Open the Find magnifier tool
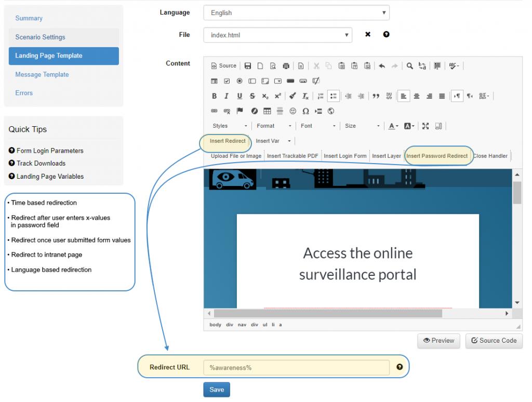The image size is (532, 402). coord(409,66)
